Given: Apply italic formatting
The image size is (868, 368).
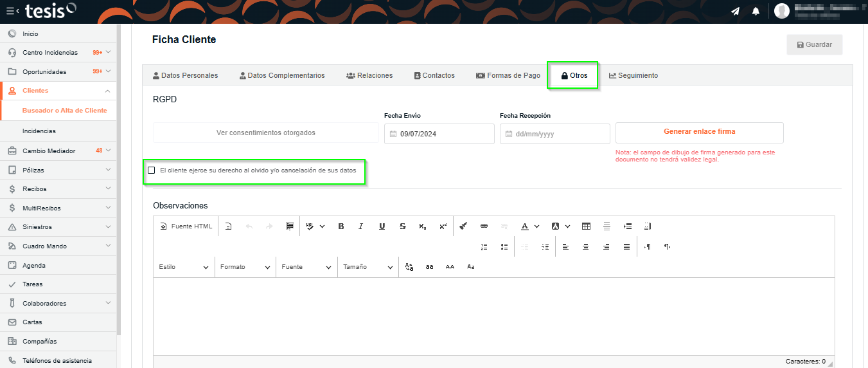Looking at the screenshot, I should click(x=361, y=226).
